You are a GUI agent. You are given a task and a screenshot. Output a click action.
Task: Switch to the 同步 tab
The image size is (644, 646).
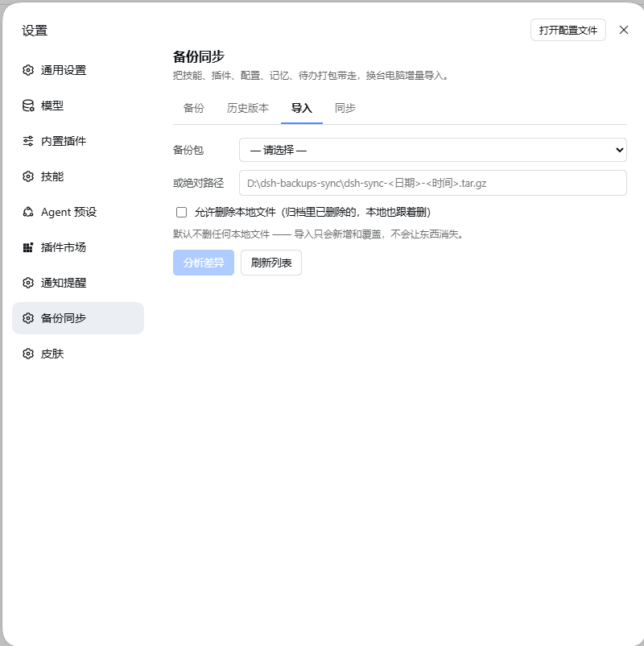click(x=345, y=108)
